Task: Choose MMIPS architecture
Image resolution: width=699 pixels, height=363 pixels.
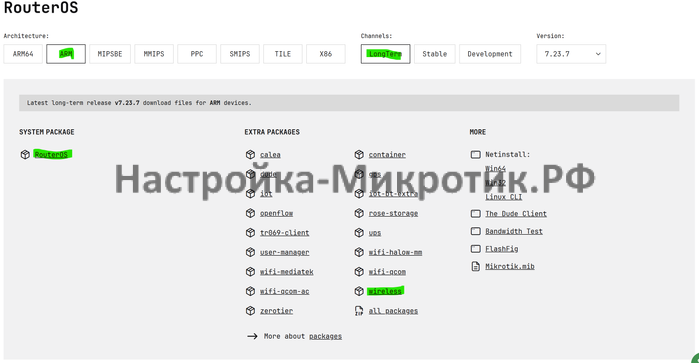Action: coord(154,54)
